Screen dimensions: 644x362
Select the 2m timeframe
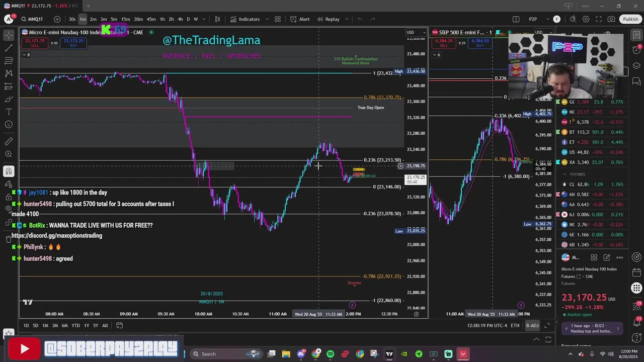[93, 19]
